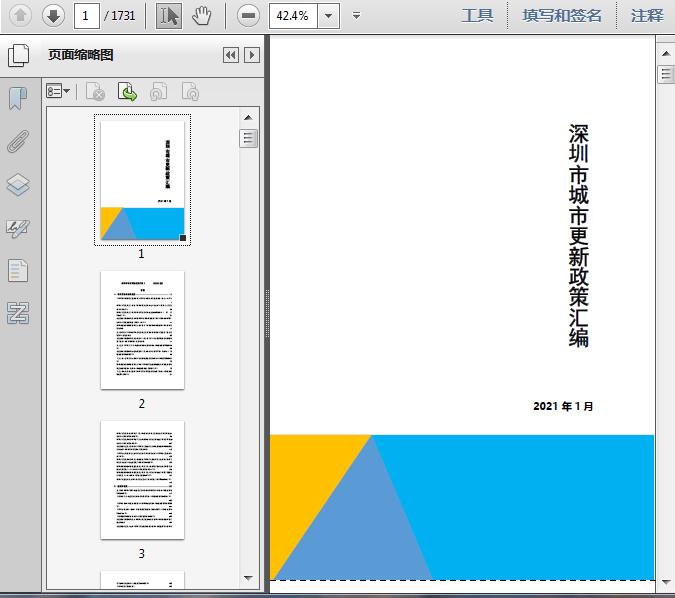This screenshot has height=598, width=675.
Task: Go to next page with down arrow
Action: point(53,16)
